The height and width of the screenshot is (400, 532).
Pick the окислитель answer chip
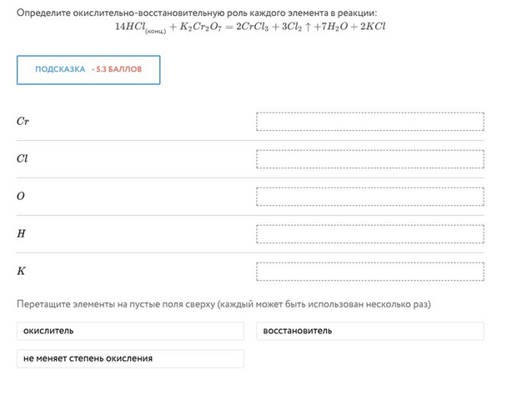coord(130,331)
